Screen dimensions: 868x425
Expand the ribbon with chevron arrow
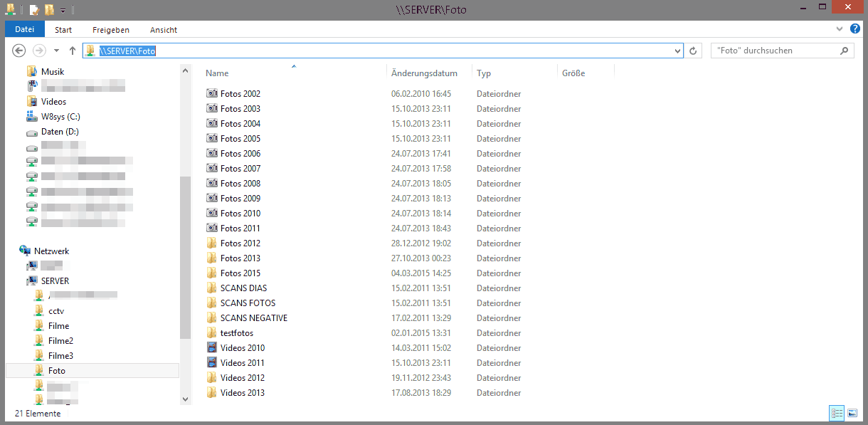point(840,29)
